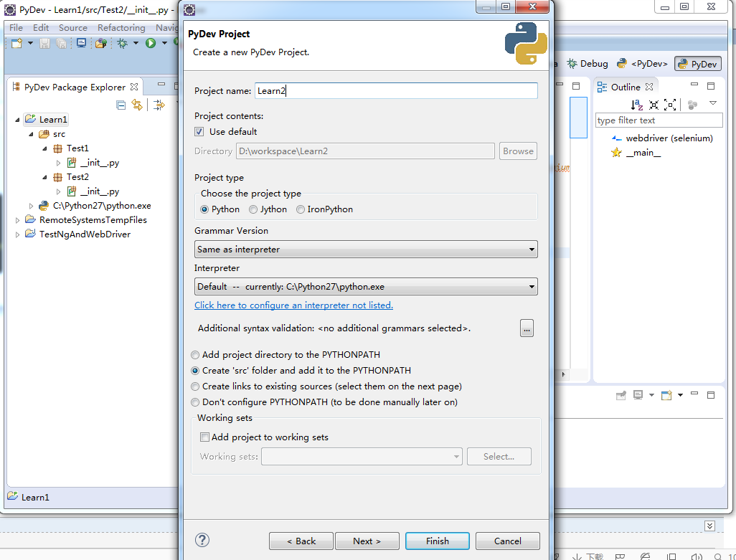The height and width of the screenshot is (560, 736).
Task: Click the < Back button
Action: (301, 541)
